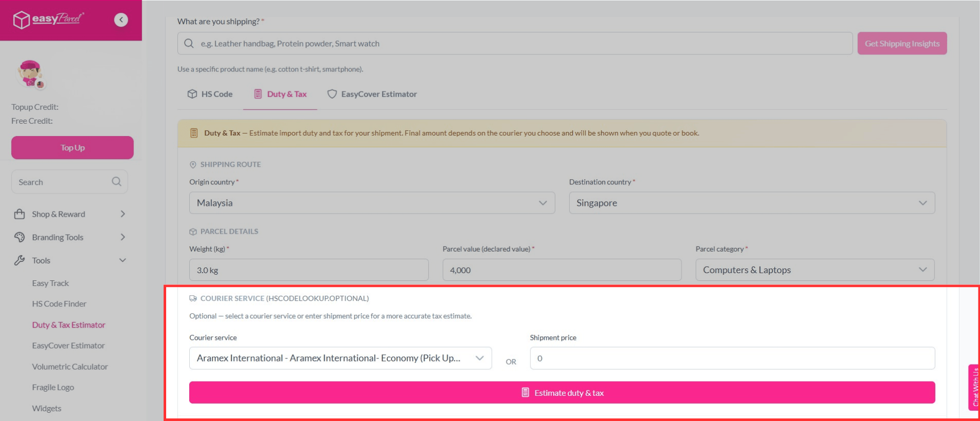This screenshot has height=421, width=980.
Task: Open the Destination country Singapore dropdown
Action: click(x=752, y=203)
